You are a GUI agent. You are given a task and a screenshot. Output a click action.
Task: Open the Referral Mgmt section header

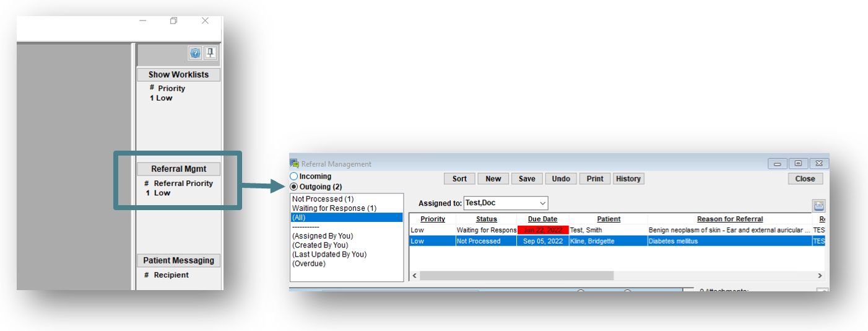(x=178, y=169)
